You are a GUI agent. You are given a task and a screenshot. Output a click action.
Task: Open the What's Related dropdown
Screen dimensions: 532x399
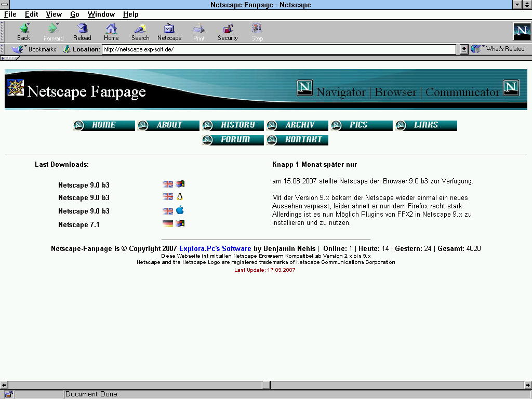tap(498, 49)
